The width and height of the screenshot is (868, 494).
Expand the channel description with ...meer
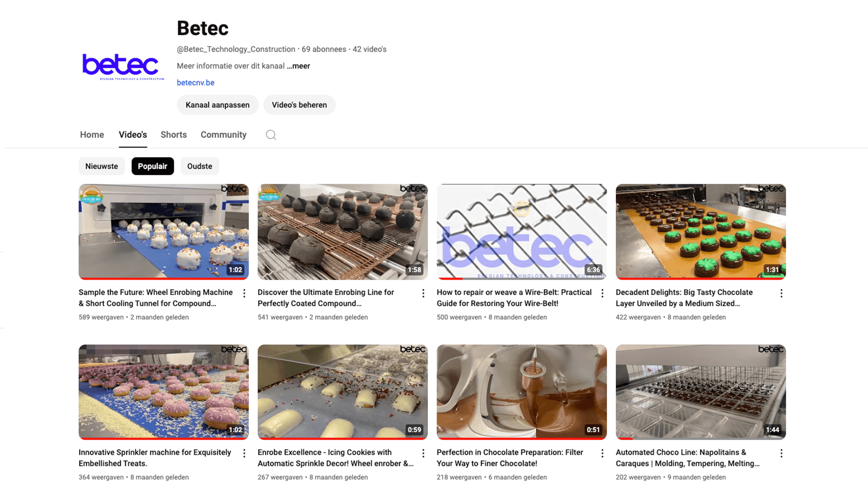point(298,66)
